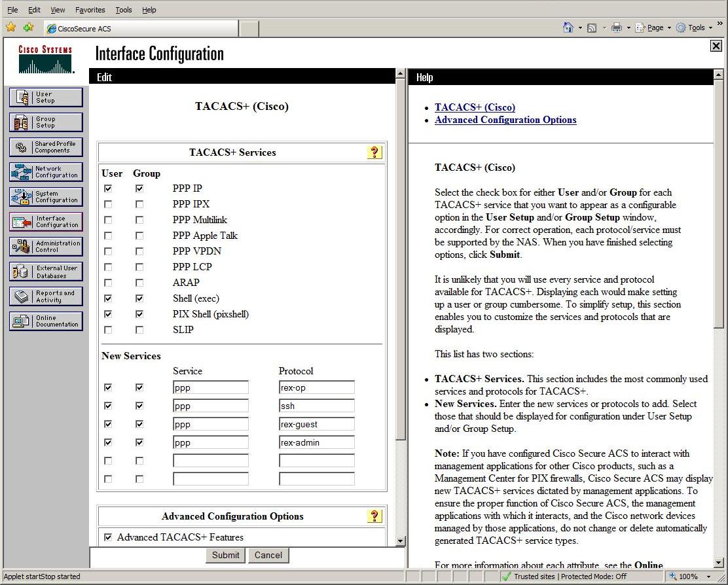Open Group Setup in the sidebar

point(46,122)
